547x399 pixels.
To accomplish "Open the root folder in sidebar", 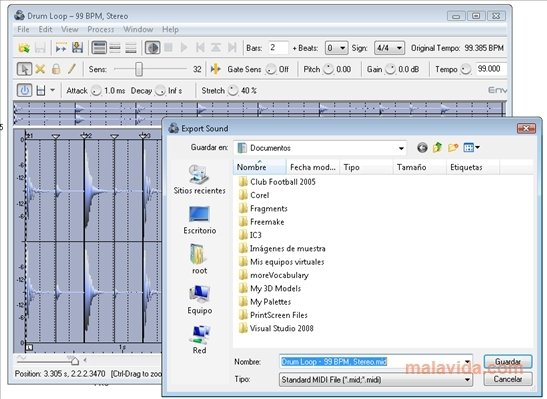I will (199, 259).
